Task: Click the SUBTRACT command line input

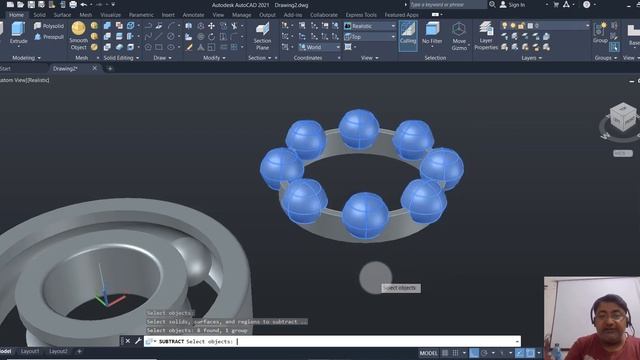Action: pyautogui.click(x=333, y=341)
